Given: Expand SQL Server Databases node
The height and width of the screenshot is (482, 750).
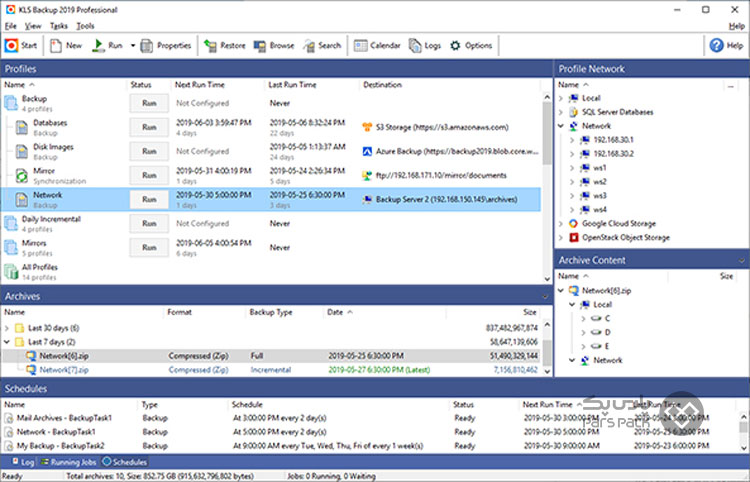Looking at the screenshot, I should [x=562, y=112].
